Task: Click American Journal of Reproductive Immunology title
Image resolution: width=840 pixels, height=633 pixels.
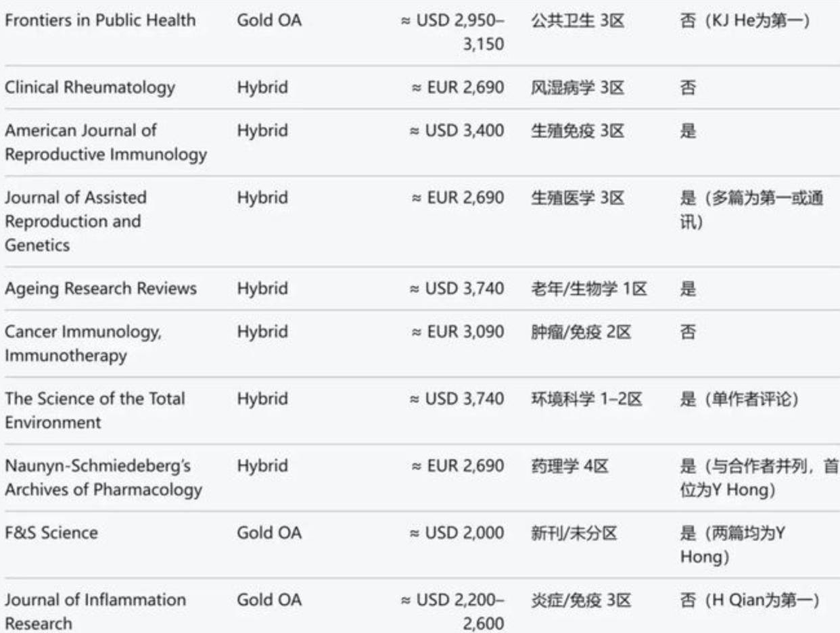Action: pyautogui.click(x=106, y=142)
